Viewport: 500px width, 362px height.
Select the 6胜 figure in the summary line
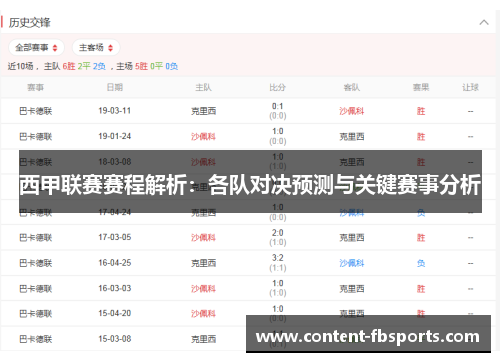tap(69, 66)
